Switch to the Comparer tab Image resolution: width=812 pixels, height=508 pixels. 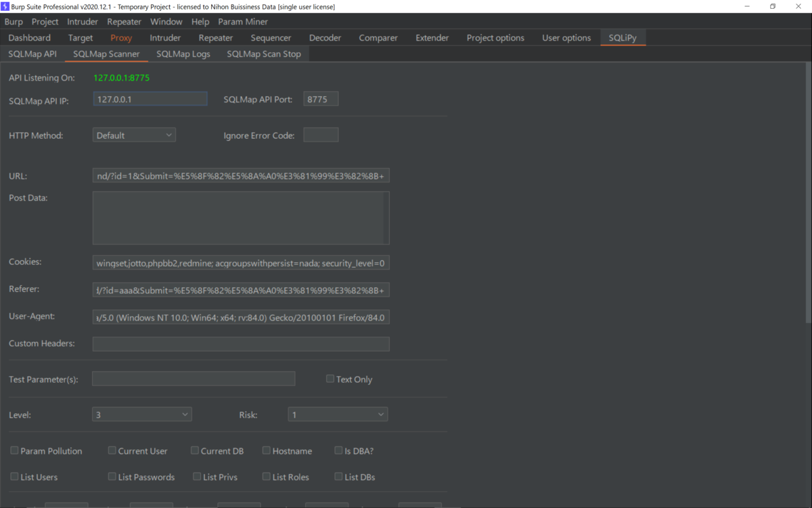(x=378, y=38)
